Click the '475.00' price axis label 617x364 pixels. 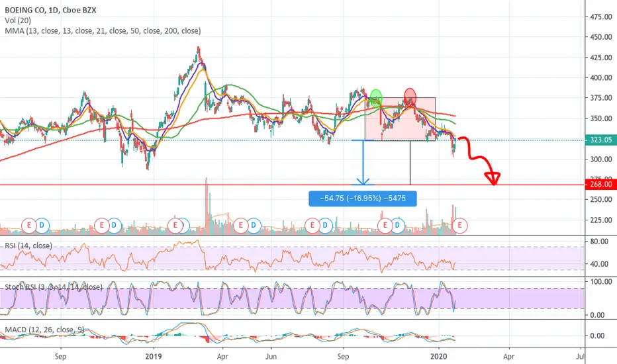pos(601,17)
